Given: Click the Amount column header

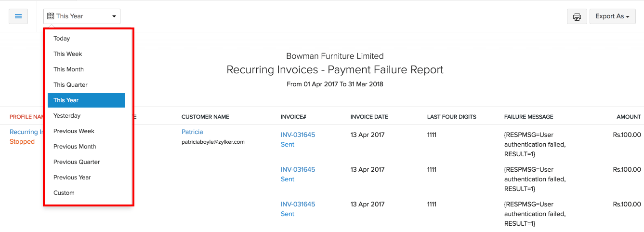Looking at the screenshot, I should click(629, 117).
